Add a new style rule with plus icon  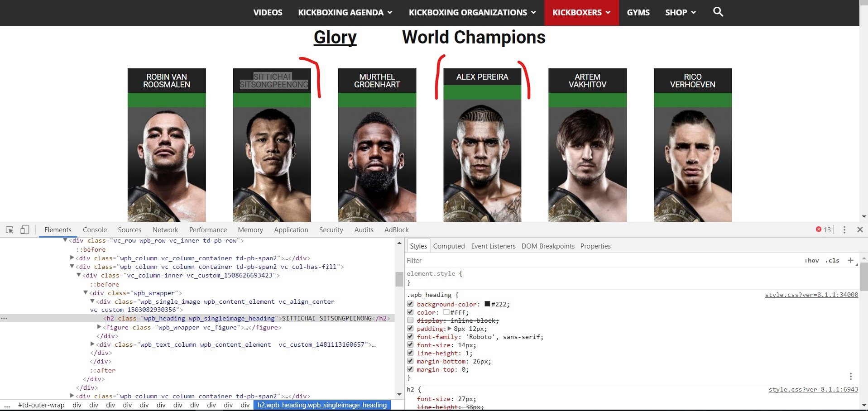coord(850,260)
